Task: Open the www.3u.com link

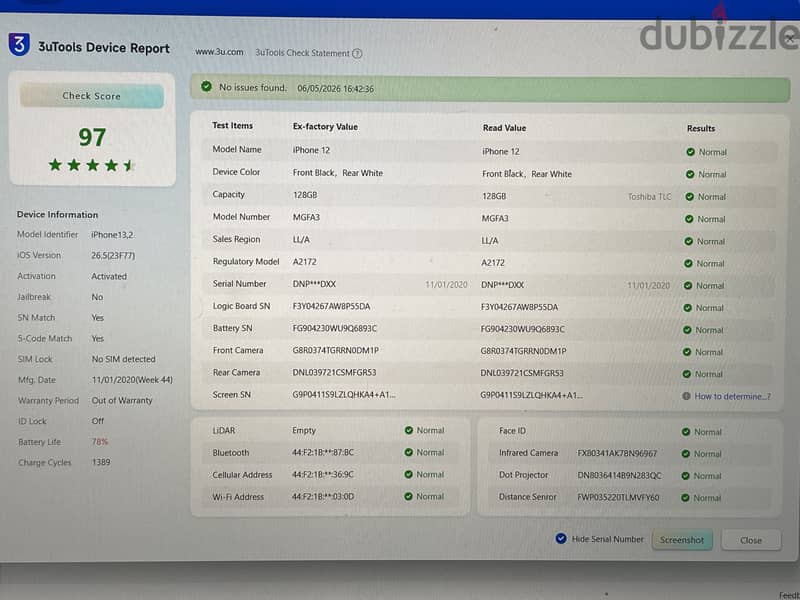Action: point(219,52)
